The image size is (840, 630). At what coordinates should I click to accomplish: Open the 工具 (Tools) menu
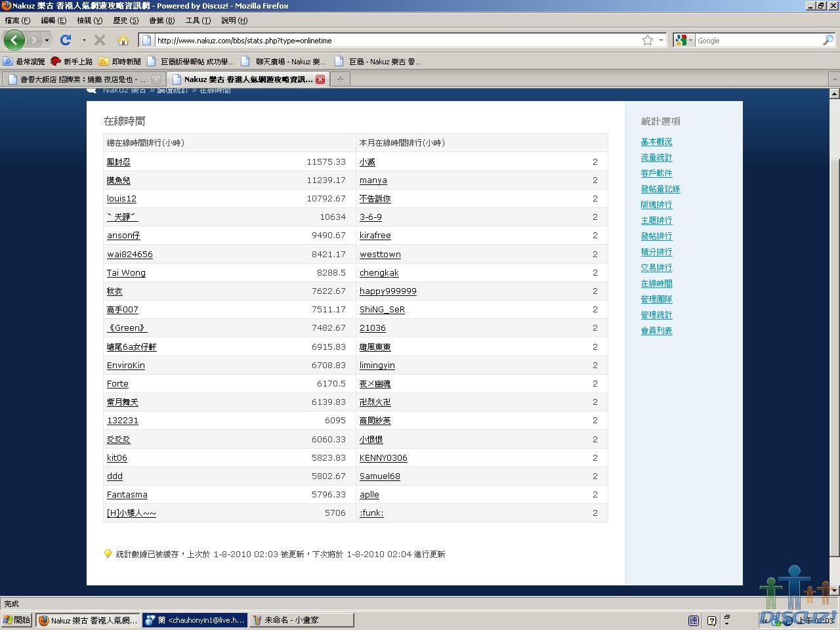click(198, 20)
